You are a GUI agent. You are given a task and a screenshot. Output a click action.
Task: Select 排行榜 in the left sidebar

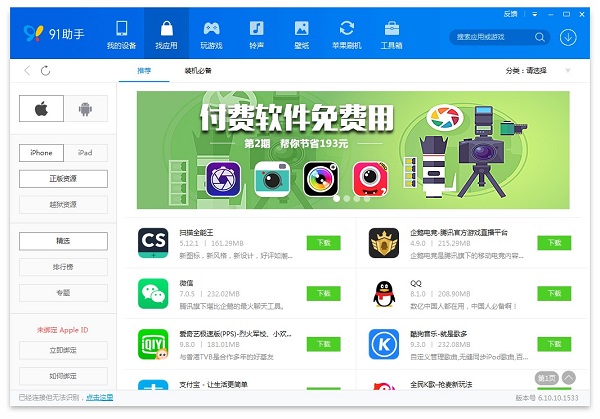click(x=64, y=267)
